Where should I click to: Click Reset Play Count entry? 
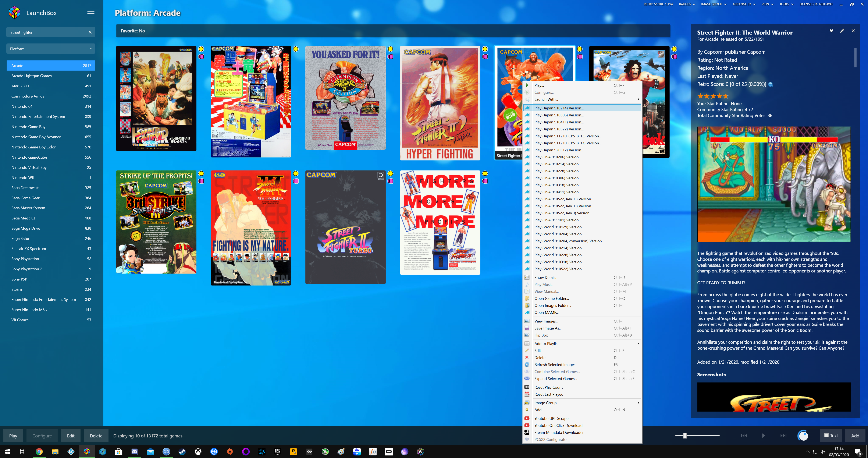(x=582, y=387)
